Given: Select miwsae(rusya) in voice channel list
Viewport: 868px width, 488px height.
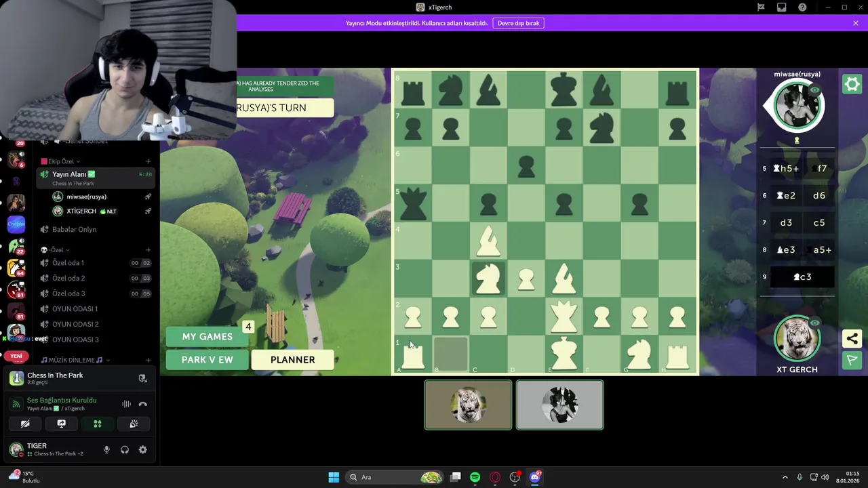Looking at the screenshot, I should [x=102, y=197].
